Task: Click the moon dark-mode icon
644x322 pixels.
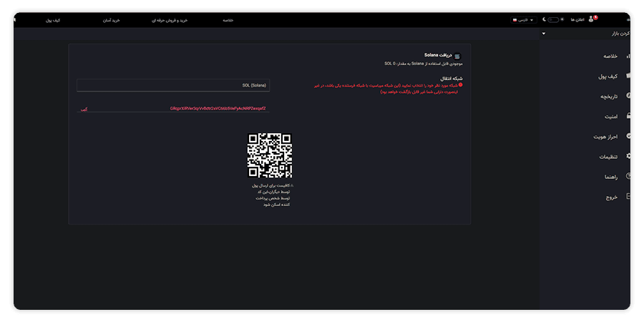Action: pyautogui.click(x=545, y=19)
